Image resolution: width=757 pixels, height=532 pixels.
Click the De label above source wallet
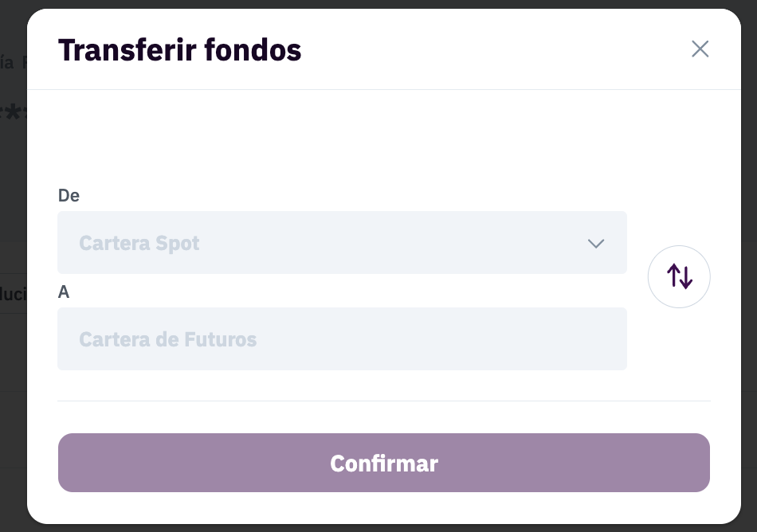coord(69,195)
